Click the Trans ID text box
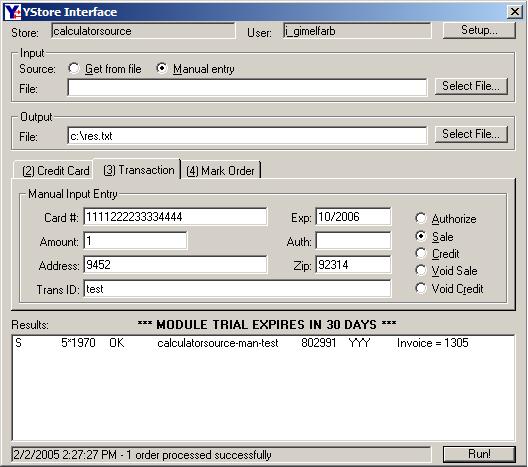The width and height of the screenshot is (528, 467). click(237, 289)
